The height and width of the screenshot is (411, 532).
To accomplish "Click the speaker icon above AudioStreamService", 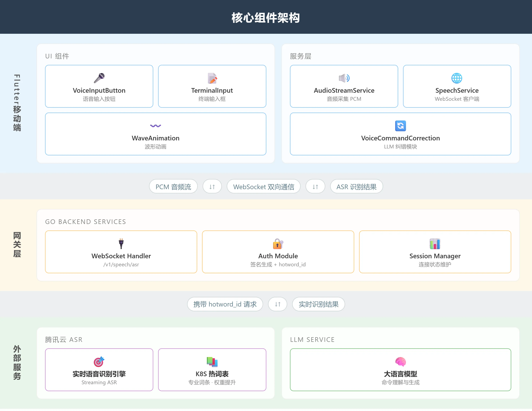I will (x=344, y=78).
